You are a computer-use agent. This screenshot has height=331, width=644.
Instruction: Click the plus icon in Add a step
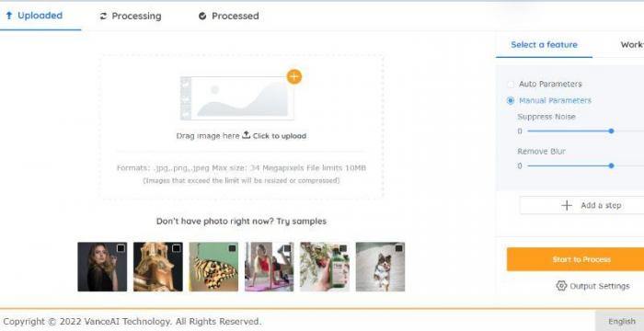567,205
